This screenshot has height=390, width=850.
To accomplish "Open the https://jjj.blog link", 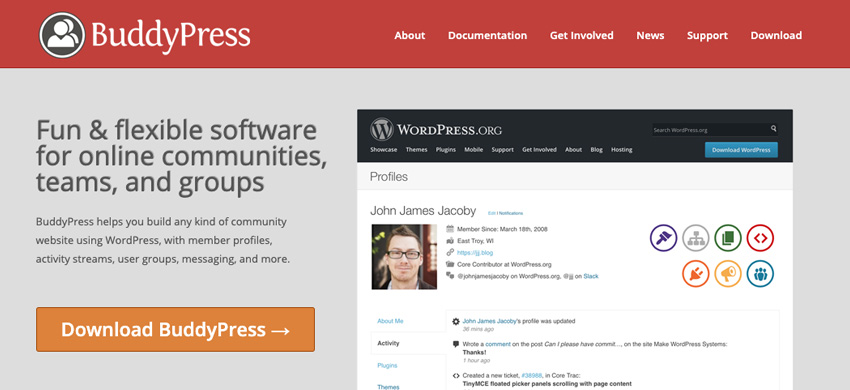I will [x=475, y=252].
